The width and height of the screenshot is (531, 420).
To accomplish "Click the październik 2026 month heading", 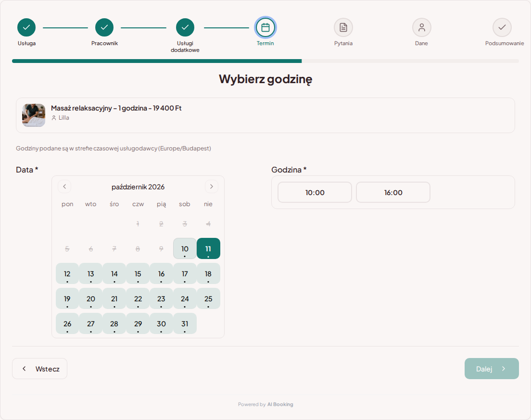I will point(138,187).
